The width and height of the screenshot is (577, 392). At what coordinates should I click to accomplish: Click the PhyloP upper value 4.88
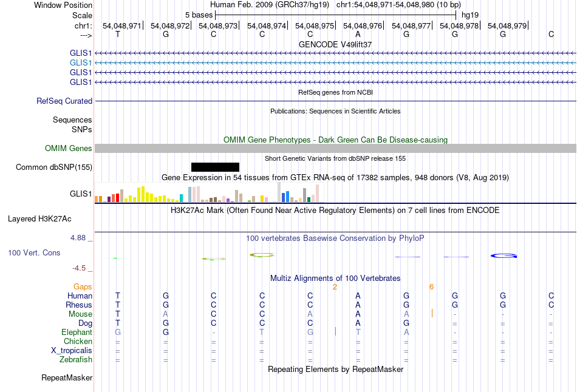[x=78, y=238]
